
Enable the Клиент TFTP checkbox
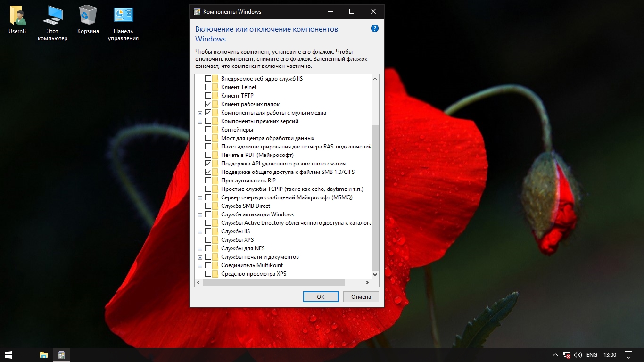pos(208,96)
